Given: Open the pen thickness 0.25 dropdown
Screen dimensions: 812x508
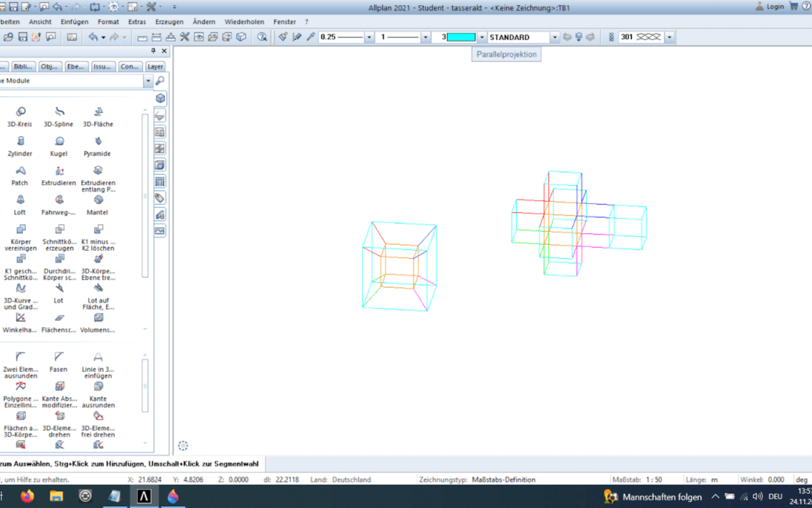Looking at the screenshot, I should click(369, 37).
